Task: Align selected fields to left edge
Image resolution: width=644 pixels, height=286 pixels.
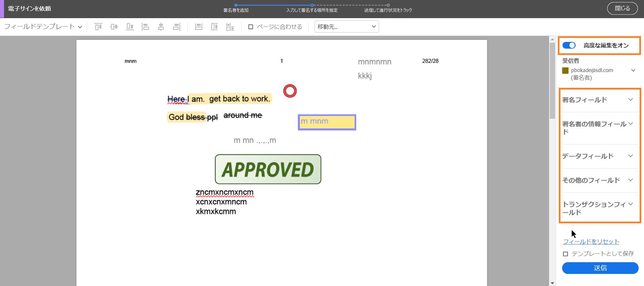Action: tap(145, 27)
